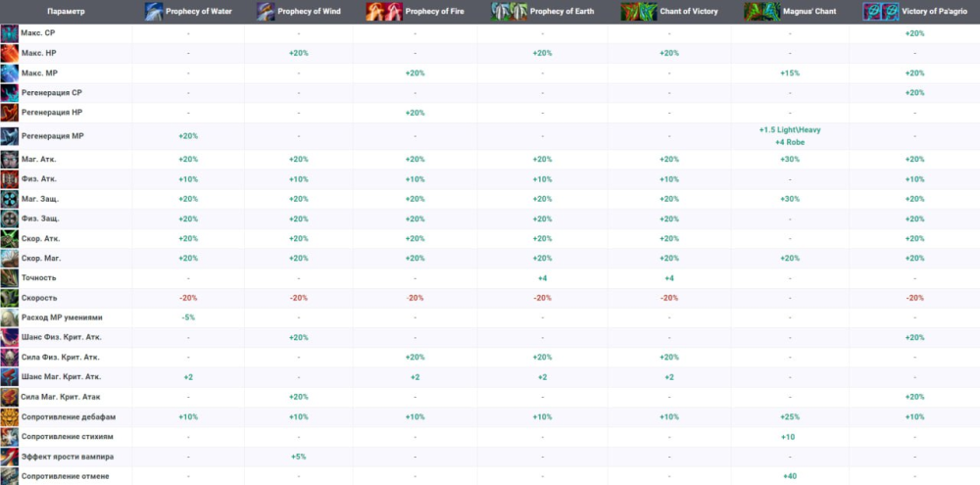Click the Prophecy of Wind skill icon
Image resolution: width=980 pixels, height=485 pixels.
click(266, 12)
